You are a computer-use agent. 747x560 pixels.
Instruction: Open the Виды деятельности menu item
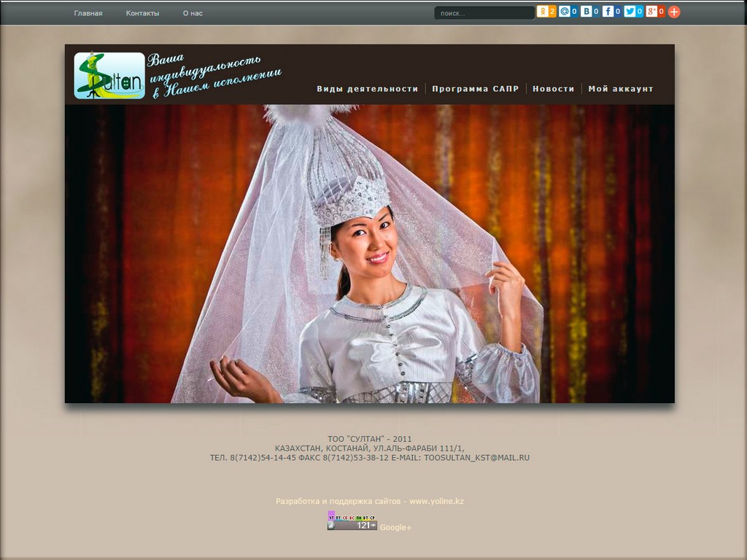(368, 88)
